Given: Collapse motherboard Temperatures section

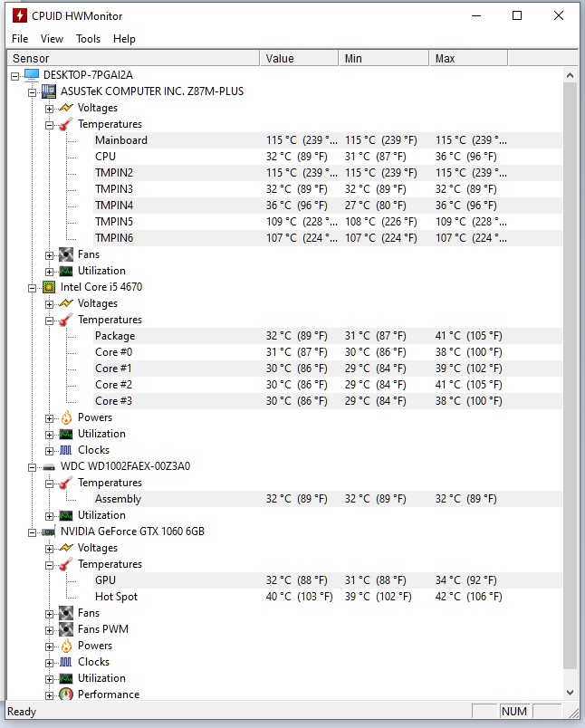Looking at the screenshot, I should pos(49,125).
